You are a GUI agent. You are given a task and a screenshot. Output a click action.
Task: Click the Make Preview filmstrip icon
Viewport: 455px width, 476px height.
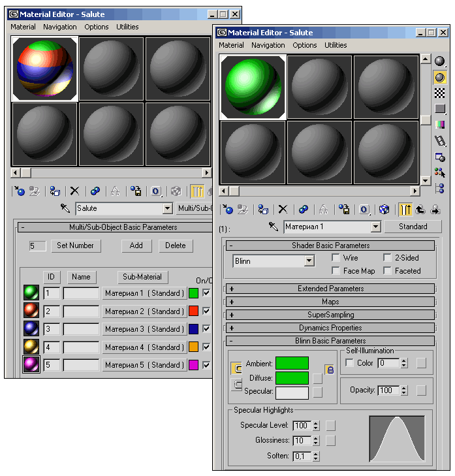click(440, 140)
